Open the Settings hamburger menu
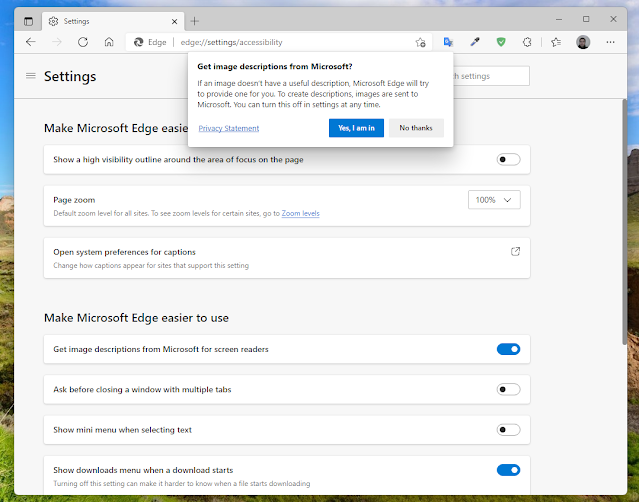Viewport: 639px width, 502px height. pyautogui.click(x=31, y=76)
